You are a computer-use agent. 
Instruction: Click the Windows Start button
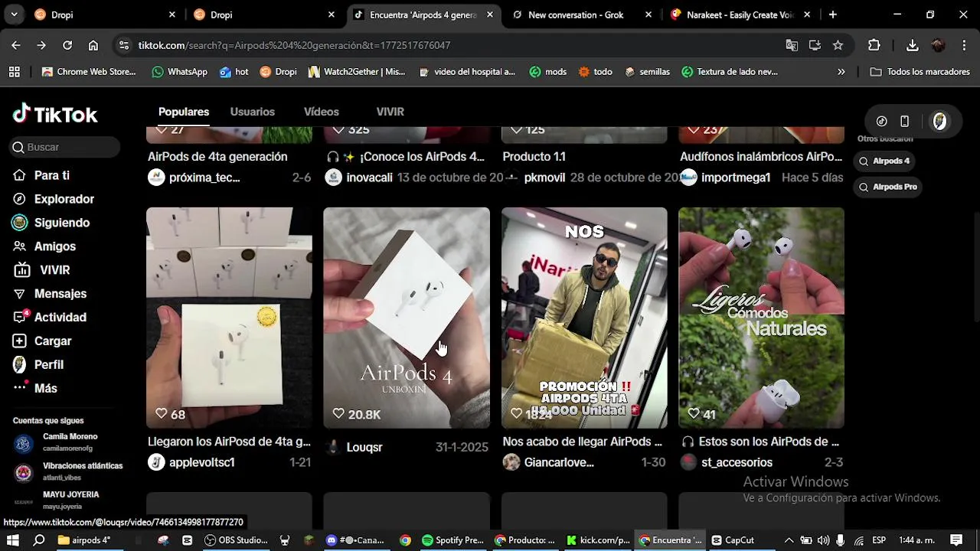pyautogui.click(x=13, y=540)
